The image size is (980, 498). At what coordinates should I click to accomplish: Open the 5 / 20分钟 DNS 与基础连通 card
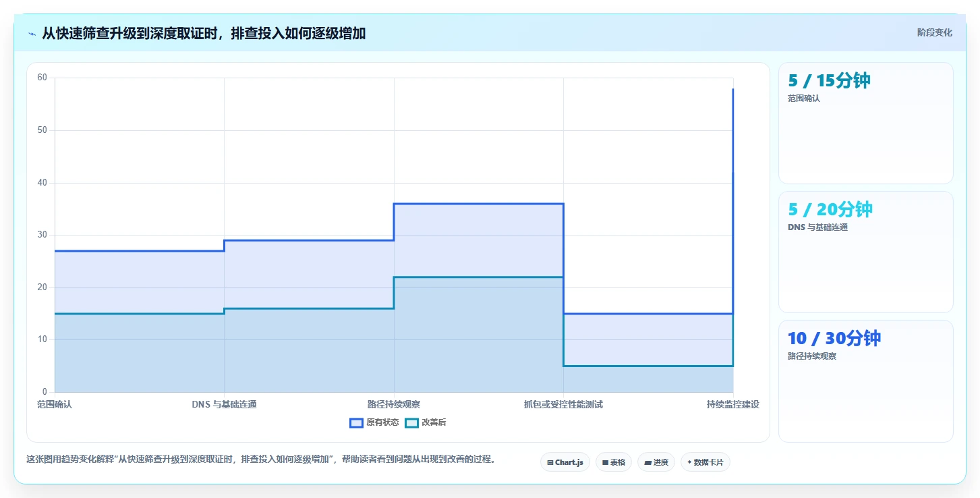click(x=866, y=252)
